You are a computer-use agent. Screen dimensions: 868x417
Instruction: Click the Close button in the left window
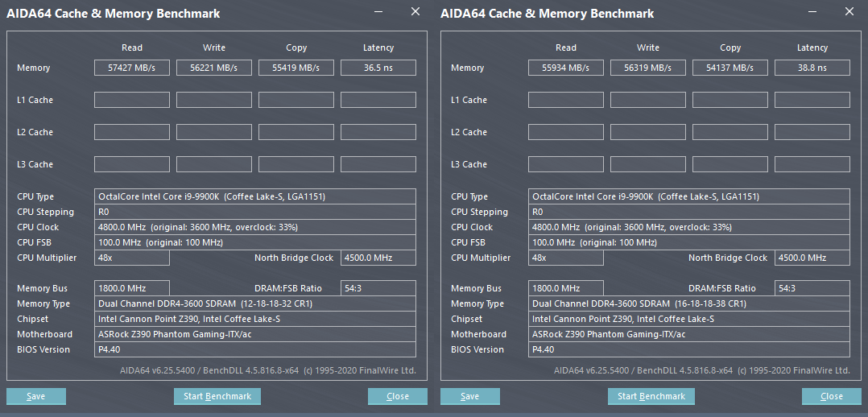398,396
